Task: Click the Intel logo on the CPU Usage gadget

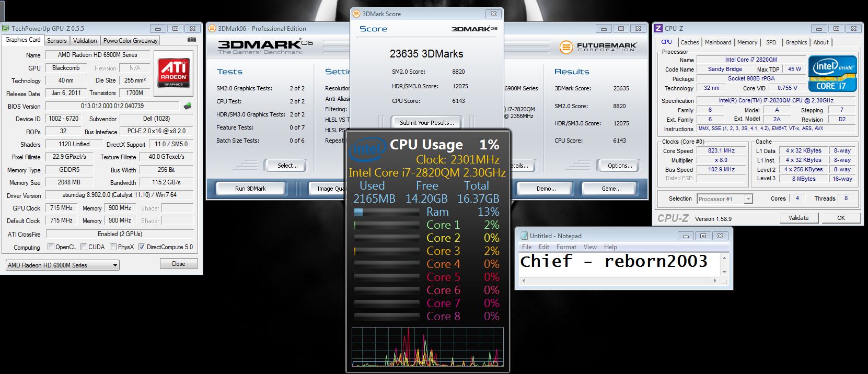Action: 367,149
